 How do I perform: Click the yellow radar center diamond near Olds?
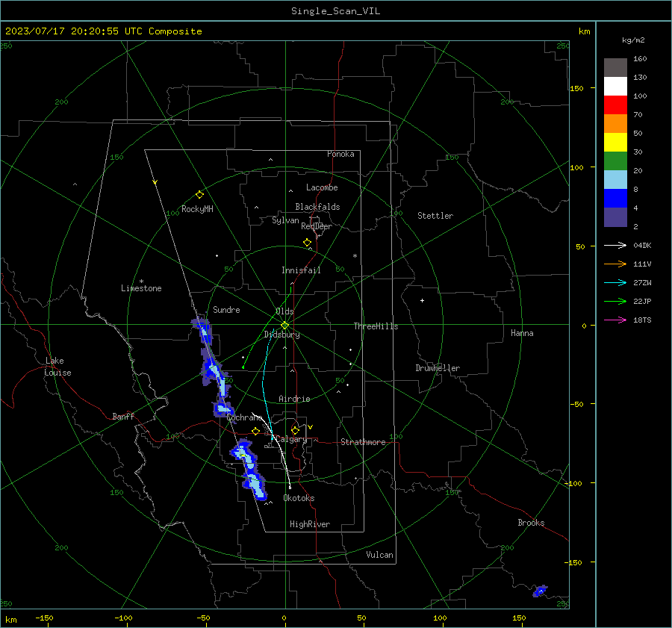284,326
